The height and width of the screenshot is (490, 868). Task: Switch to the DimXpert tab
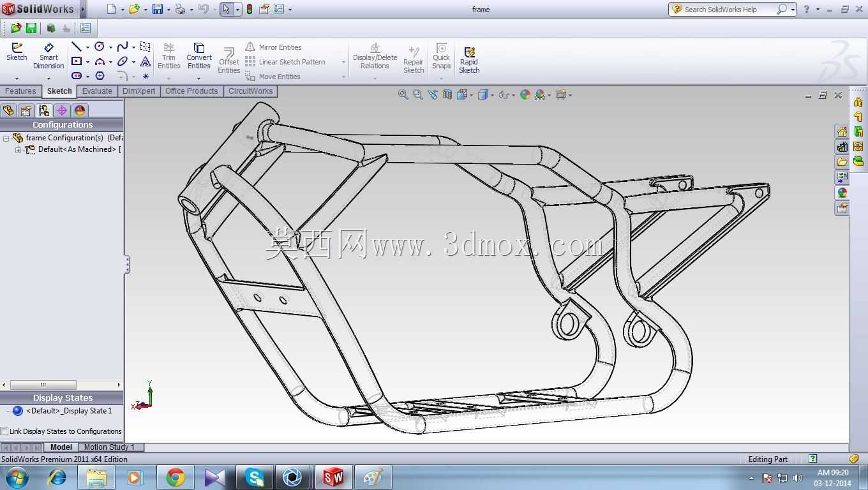point(138,91)
